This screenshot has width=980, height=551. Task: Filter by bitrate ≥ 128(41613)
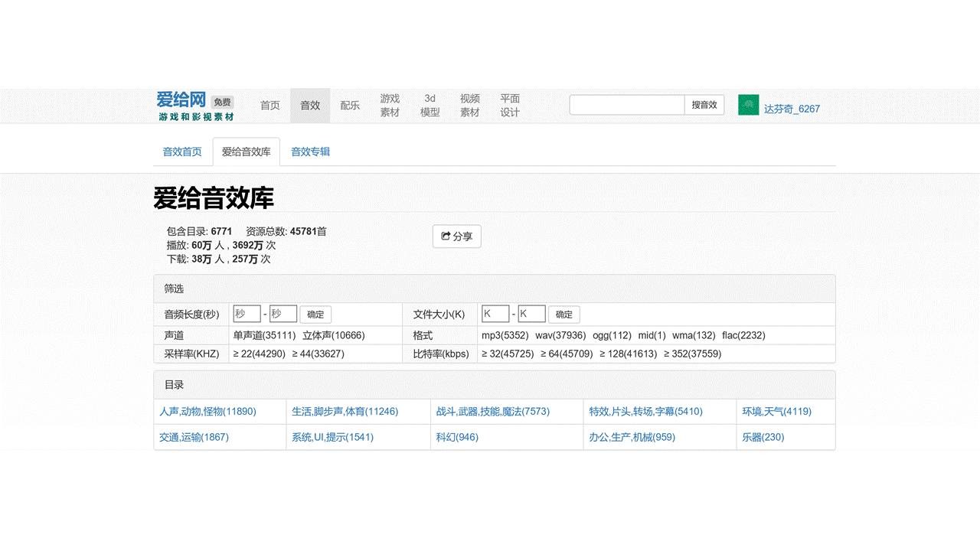(x=628, y=354)
